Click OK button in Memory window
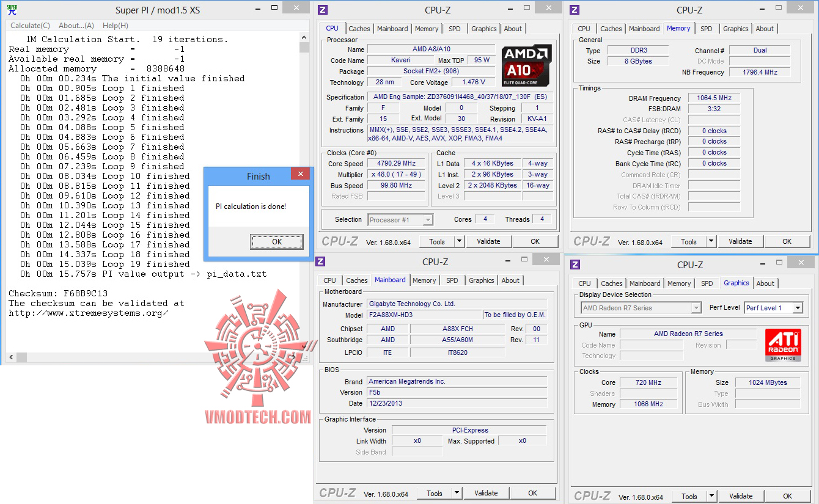 pos(787,241)
